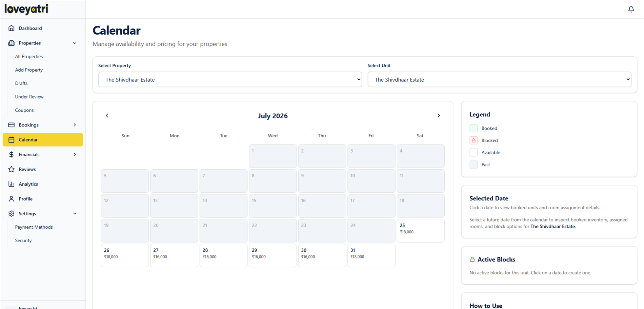
Task: Select July 29 date cell
Action: click(x=273, y=255)
